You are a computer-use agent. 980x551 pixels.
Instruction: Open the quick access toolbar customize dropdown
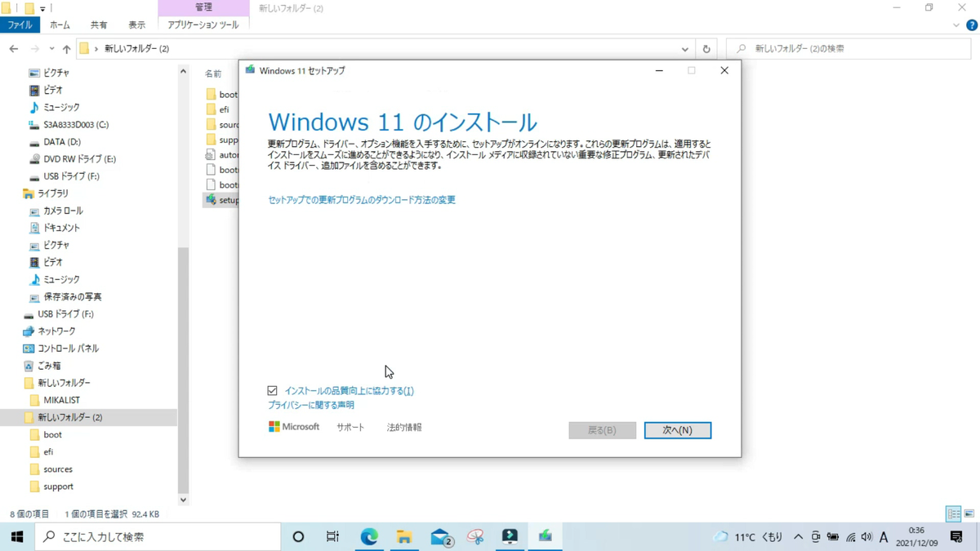(x=42, y=8)
